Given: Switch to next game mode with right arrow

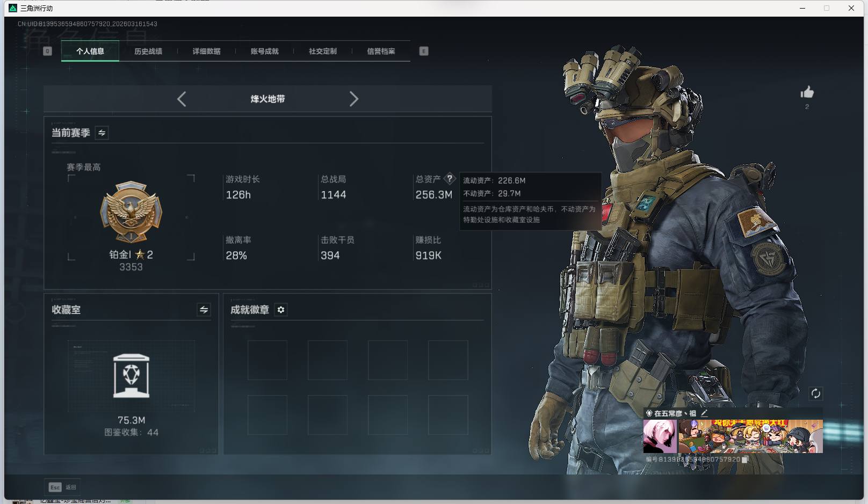Looking at the screenshot, I should click(x=353, y=99).
